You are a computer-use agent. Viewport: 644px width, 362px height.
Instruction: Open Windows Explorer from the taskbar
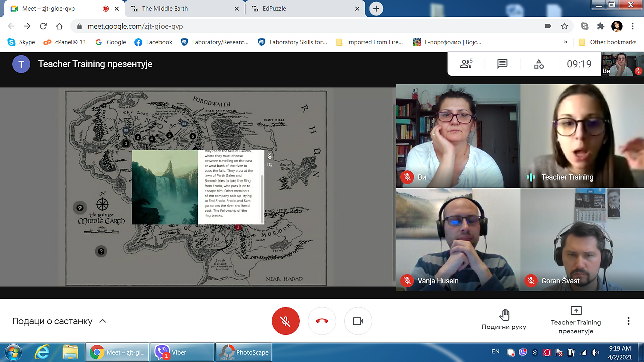[x=70, y=352]
